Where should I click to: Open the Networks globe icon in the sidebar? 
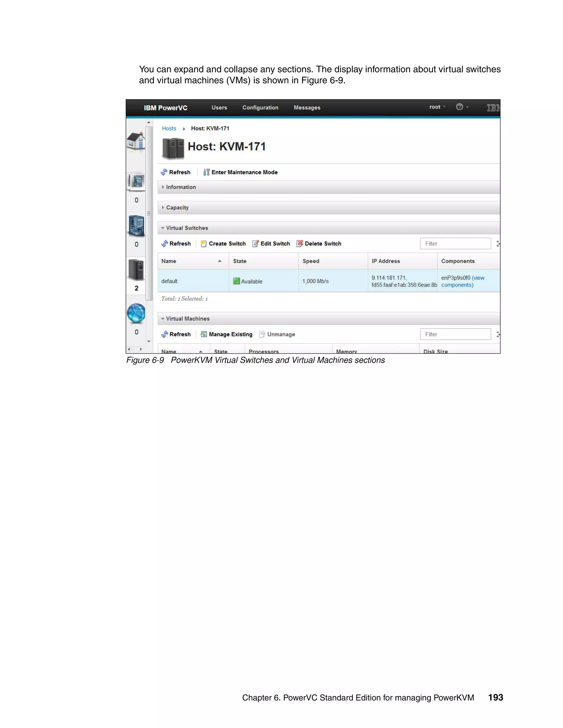[x=136, y=313]
